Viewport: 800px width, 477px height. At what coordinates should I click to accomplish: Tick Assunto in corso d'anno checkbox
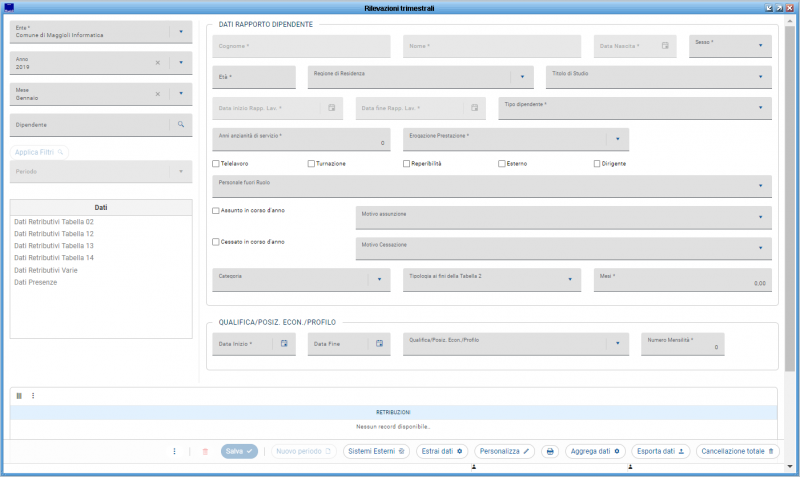pos(216,211)
